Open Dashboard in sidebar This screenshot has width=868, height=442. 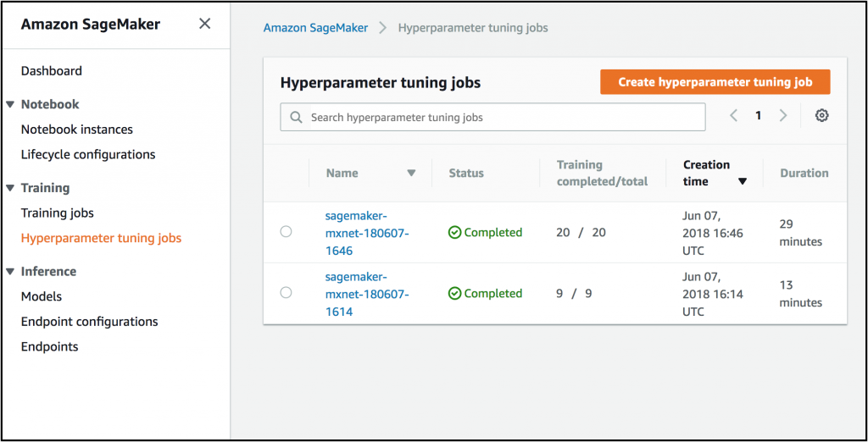[52, 71]
